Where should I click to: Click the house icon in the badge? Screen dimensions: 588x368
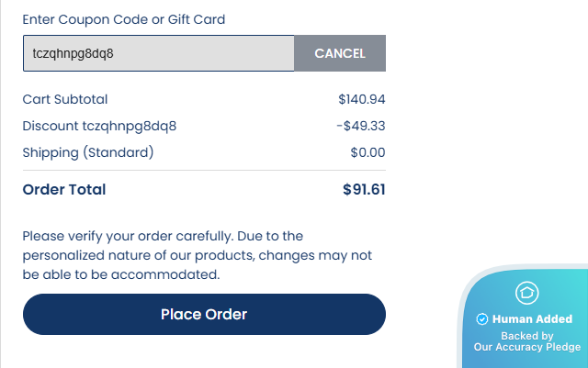tap(527, 293)
